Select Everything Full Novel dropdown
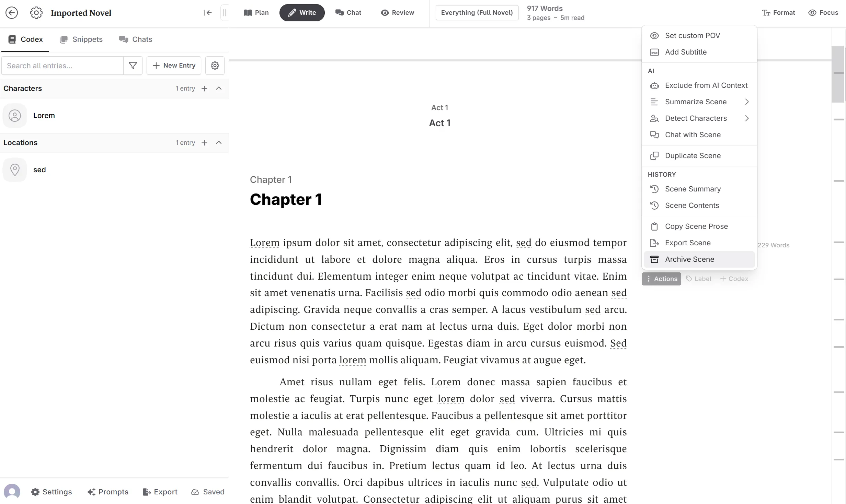 pyautogui.click(x=476, y=13)
